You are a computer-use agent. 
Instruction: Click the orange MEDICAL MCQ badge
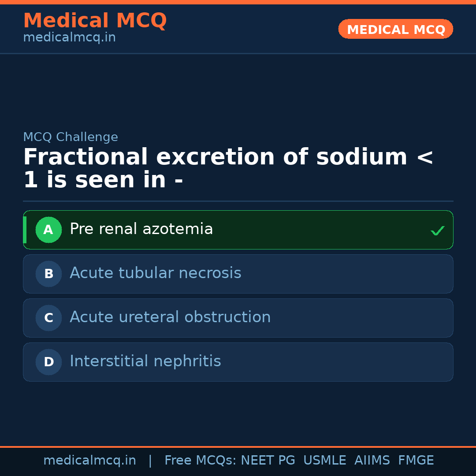tap(395, 30)
